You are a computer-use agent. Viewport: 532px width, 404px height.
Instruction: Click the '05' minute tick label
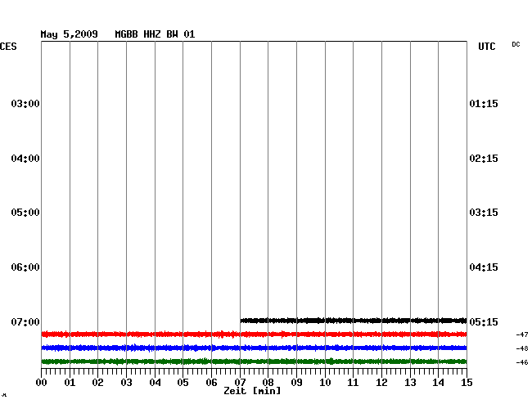click(x=183, y=383)
